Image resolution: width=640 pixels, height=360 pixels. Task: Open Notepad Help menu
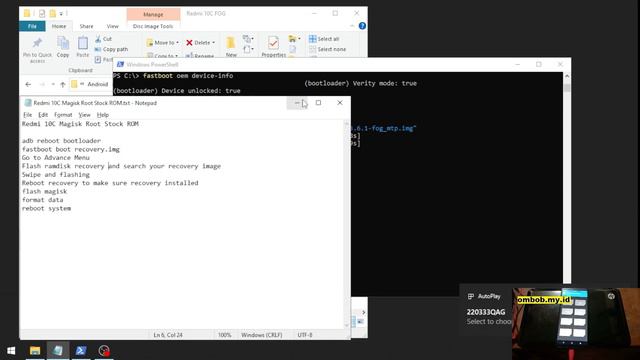[x=102, y=115]
